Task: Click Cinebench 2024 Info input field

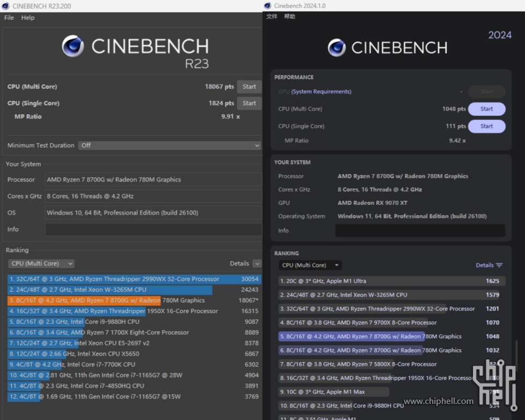Action: [420, 231]
